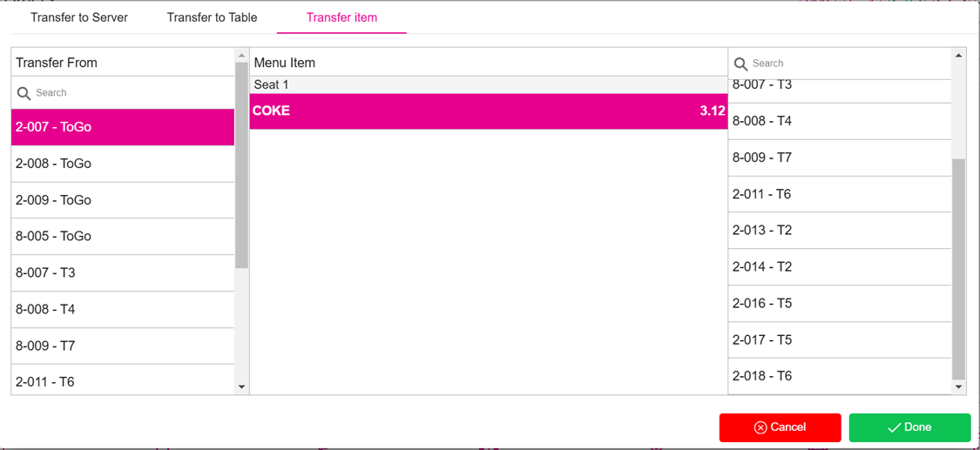Viewport: 980px width, 450px height.
Task: Click the Transfer From search field
Action: (x=131, y=93)
